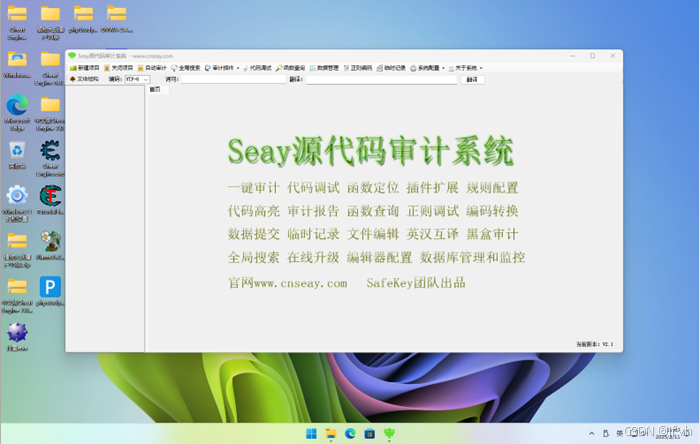Select the minesweeper mine desktop icon
The height and width of the screenshot is (444, 700).
(17, 337)
